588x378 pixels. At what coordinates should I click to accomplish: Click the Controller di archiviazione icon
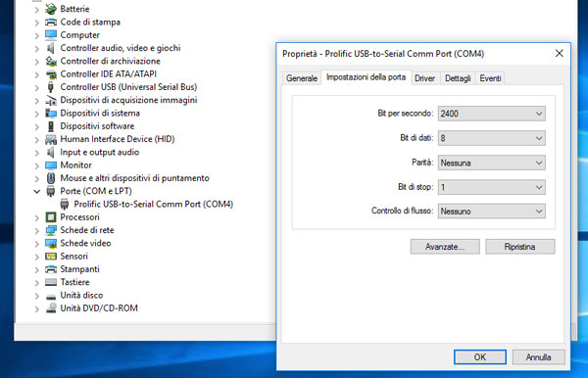pyautogui.click(x=51, y=61)
